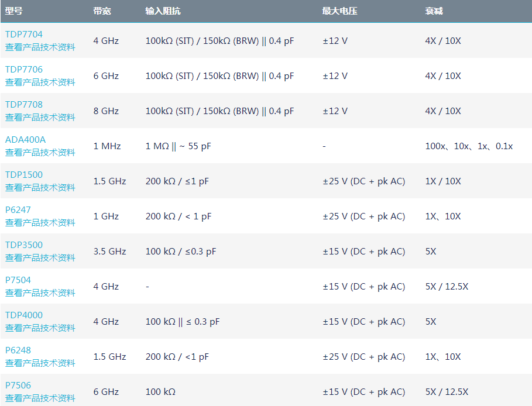Viewport: 532px width, 406px height.
Task: Open the TDP7708 model link
Action: coord(24,105)
